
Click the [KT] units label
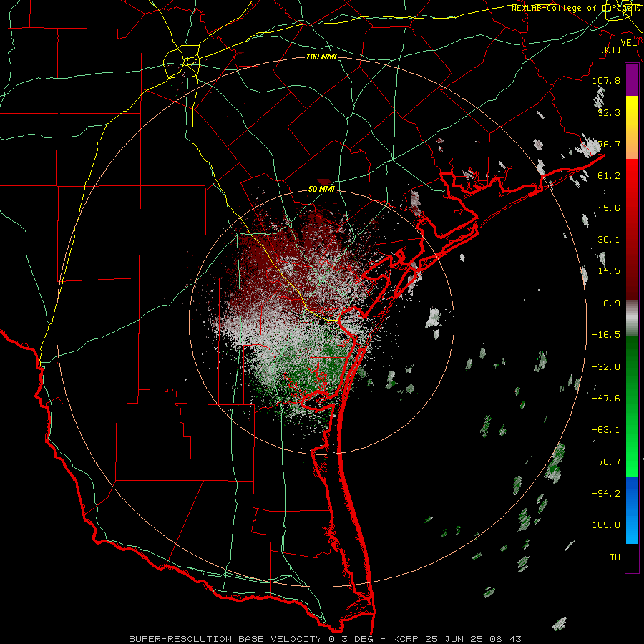(x=611, y=49)
